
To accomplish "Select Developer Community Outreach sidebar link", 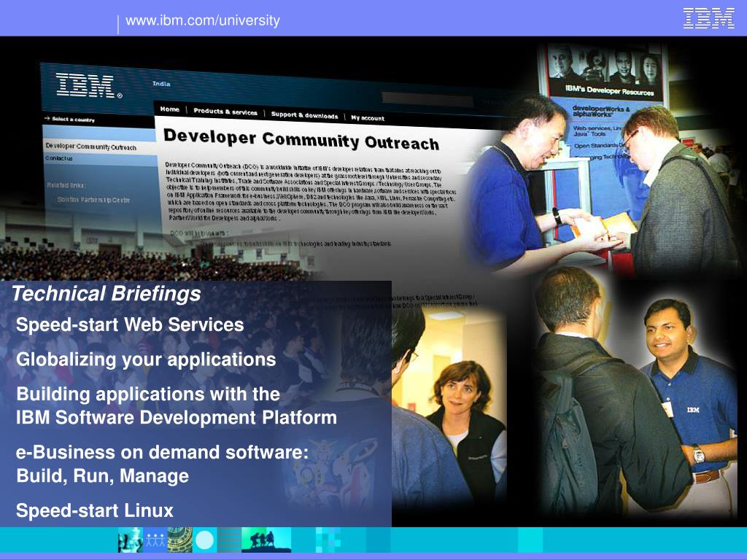I will click(91, 147).
